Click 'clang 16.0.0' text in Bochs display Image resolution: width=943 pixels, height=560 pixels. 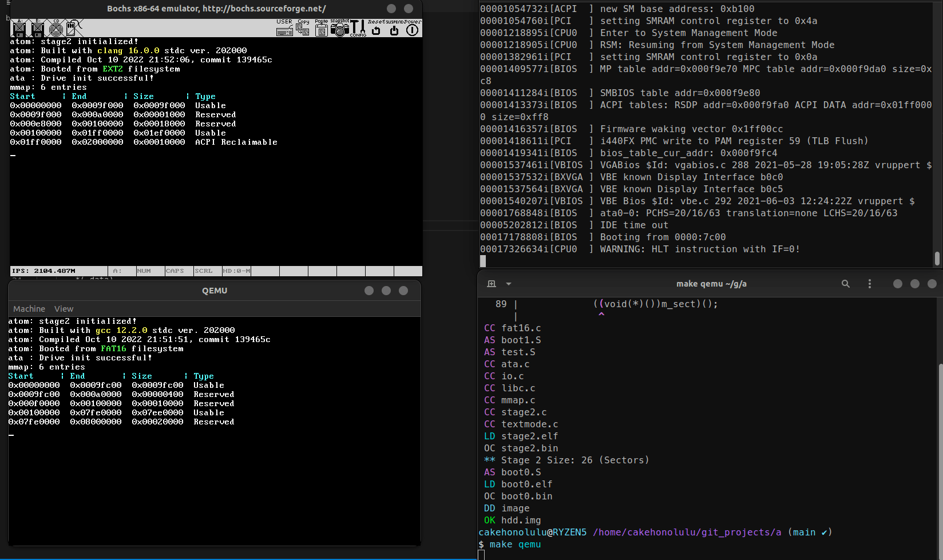(128, 51)
